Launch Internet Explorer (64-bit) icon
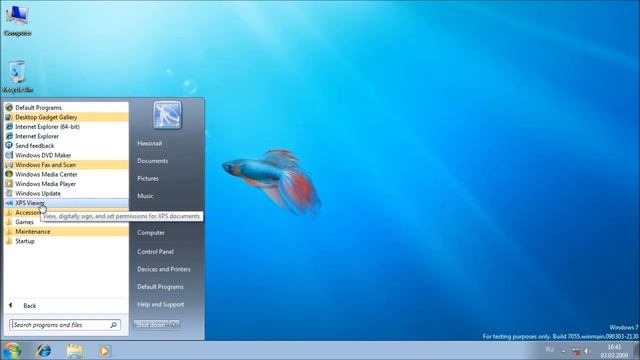The width and height of the screenshot is (640, 360). pos(9,127)
